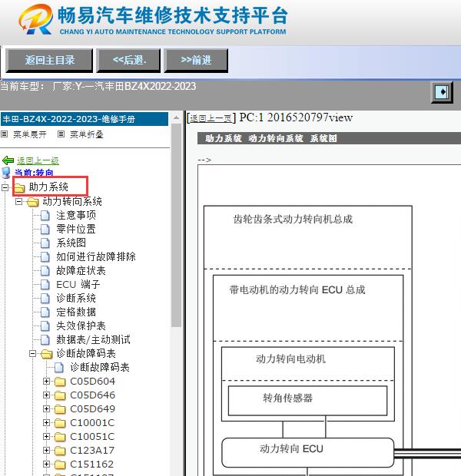
Task: Click the folder icon of 诊断故障码表
Action: pos(47,354)
